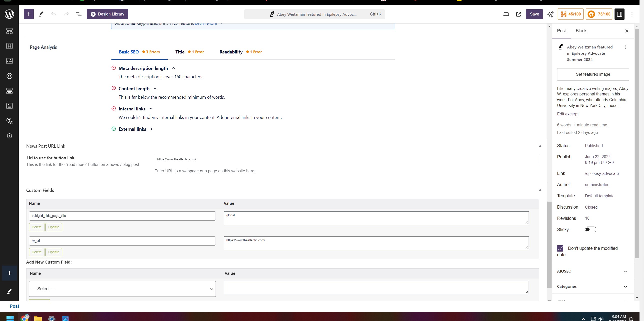
Task: Open the Design Library button
Action: pyautogui.click(x=107, y=14)
